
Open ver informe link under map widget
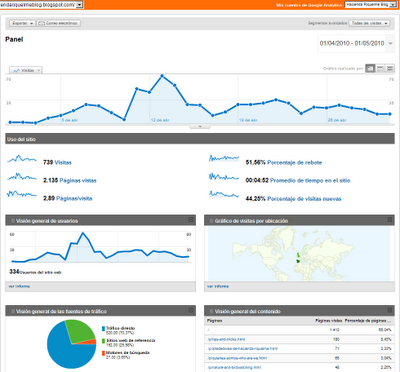(x=218, y=286)
